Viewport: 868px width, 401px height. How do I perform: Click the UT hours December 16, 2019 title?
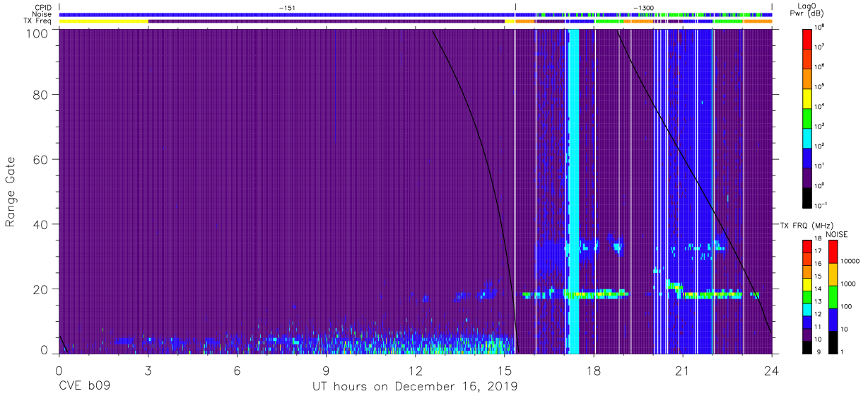pyautogui.click(x=415, y=387)
